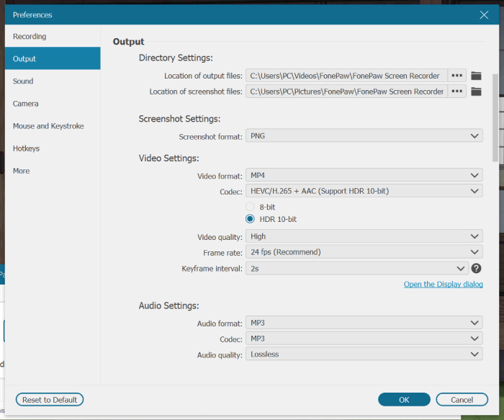Expand the Audio quality Lossless dropdown
Screen dimensions: 504x420
tap(364, 354)
